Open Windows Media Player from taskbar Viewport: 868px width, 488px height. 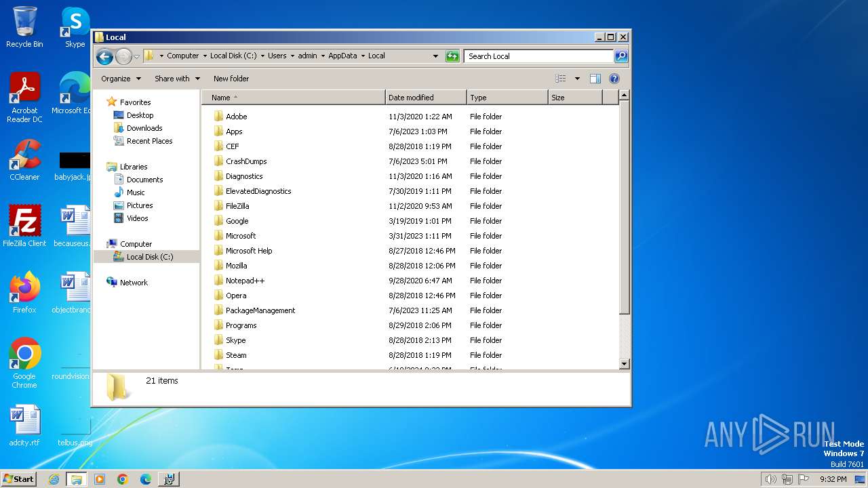pos(100,479)
